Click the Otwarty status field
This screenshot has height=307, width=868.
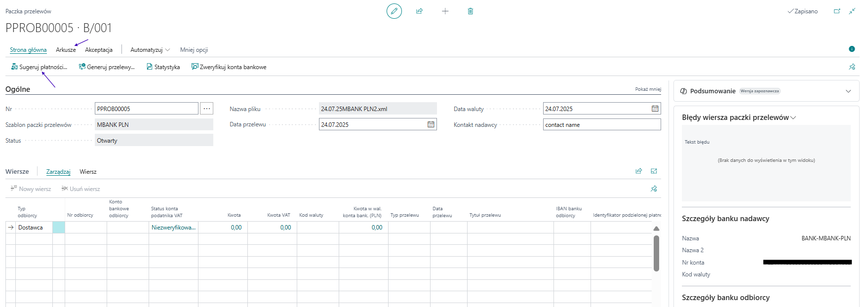point(154,140)
